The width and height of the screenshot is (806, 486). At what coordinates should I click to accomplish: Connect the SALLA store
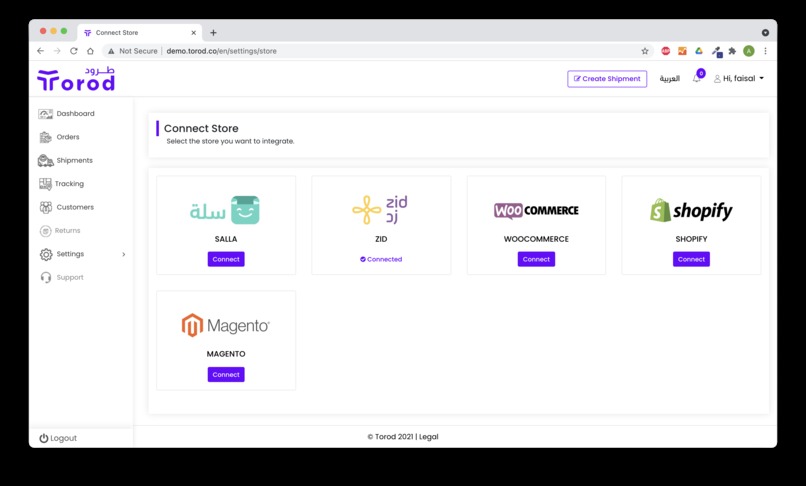click(x=226, y=259)
